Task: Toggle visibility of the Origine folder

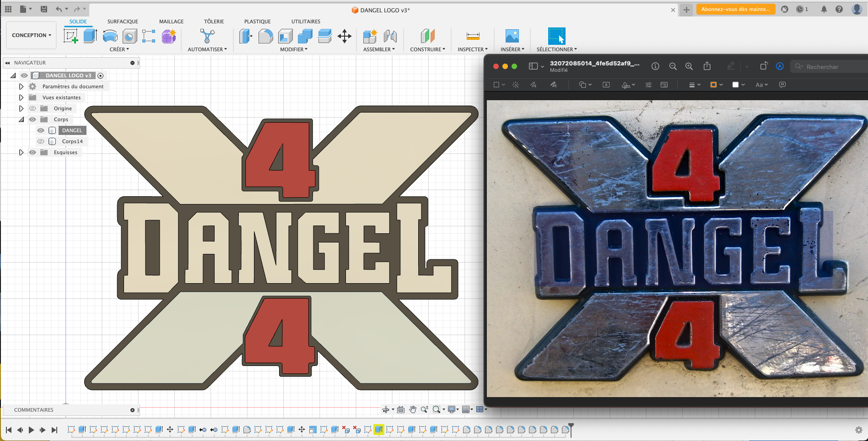Action: 32,108
